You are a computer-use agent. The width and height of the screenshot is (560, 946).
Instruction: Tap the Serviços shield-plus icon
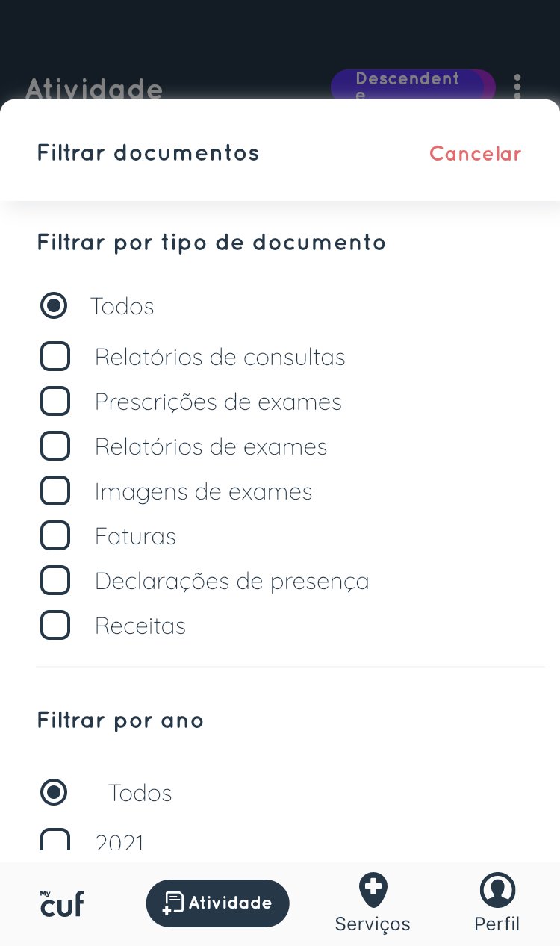(x=373, y=889)
